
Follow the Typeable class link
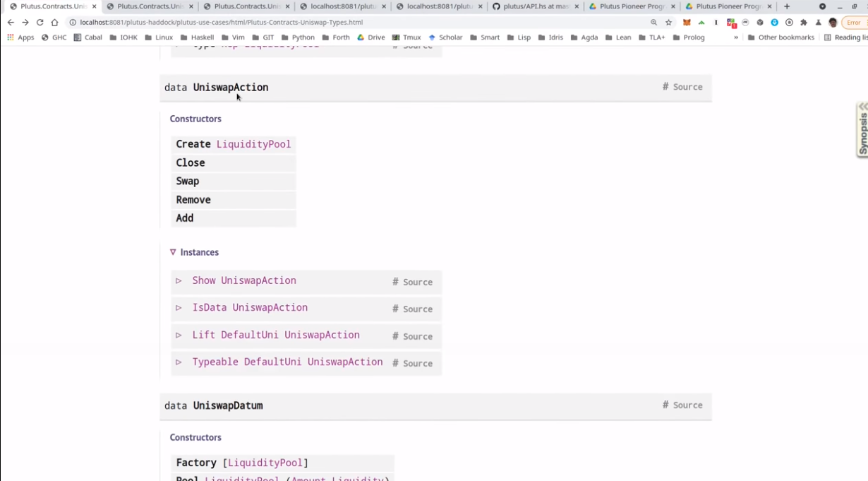(215, 362)
